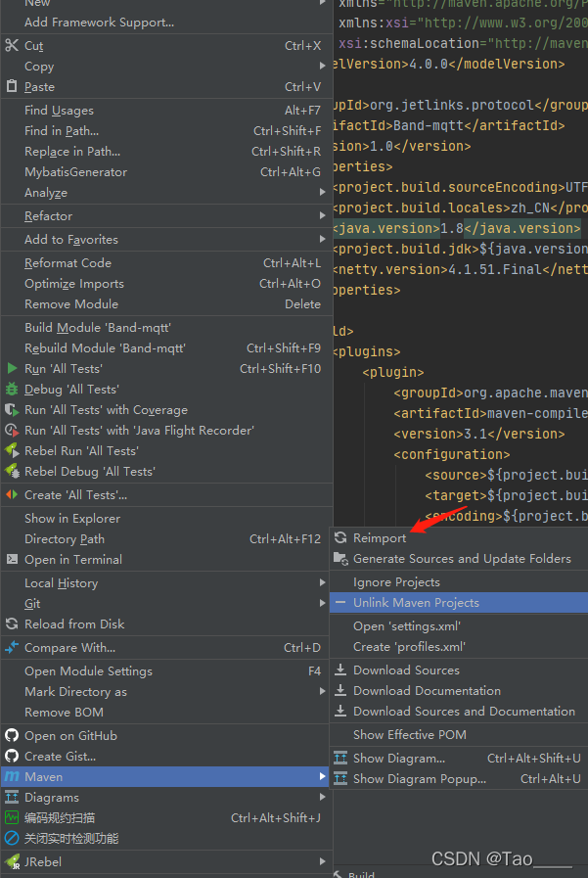Click the Reimport refresh icon
Viewport: 588px width, 878px height.
click(340, 537)
